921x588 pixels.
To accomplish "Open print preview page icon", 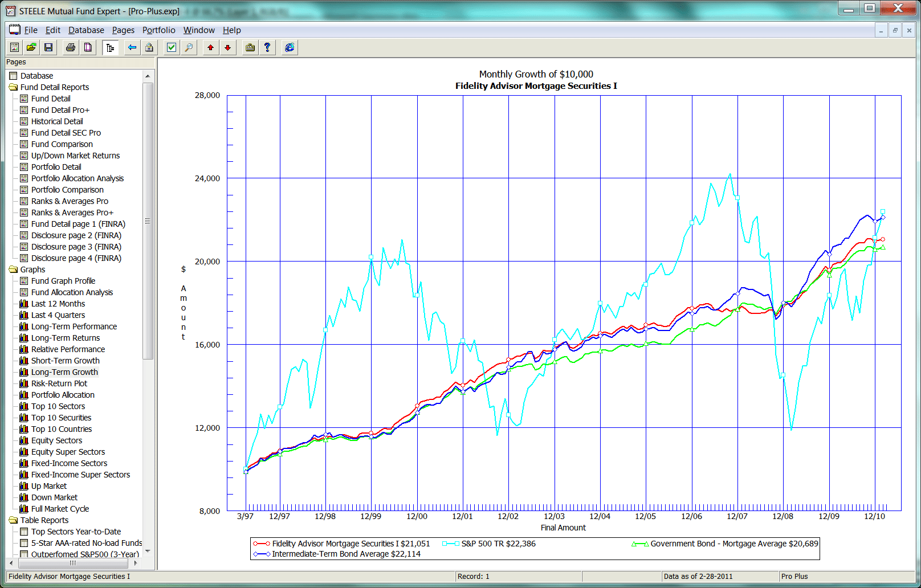I will 88,47.
